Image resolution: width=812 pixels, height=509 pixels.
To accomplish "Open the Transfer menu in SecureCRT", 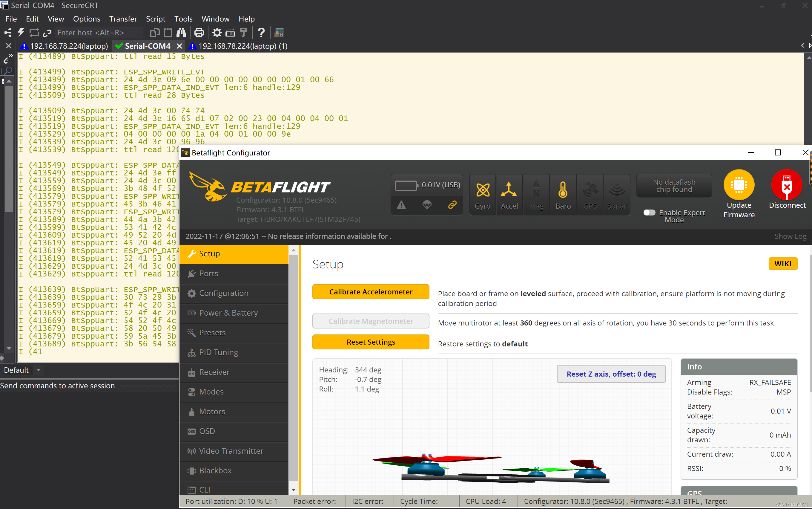I will click(123, 19).
